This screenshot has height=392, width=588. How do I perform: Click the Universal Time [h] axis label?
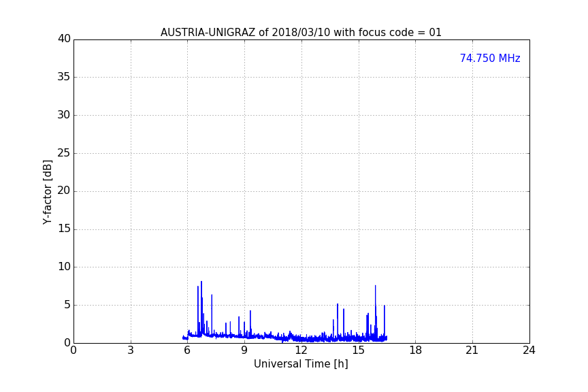pyautogui.click(x=301, y=364)
